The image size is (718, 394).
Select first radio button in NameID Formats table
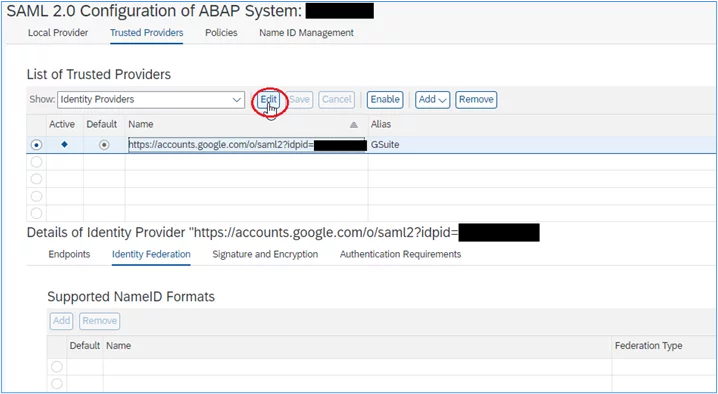point(57,367)
